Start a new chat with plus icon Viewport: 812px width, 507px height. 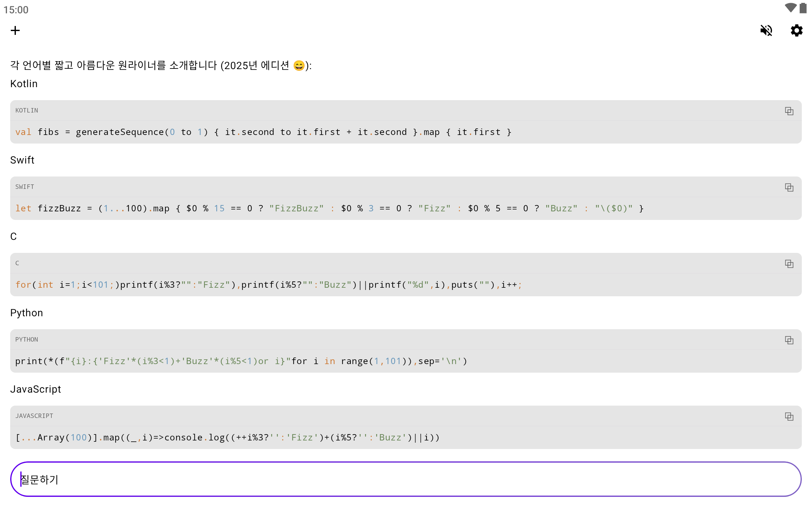click(15, 30)
